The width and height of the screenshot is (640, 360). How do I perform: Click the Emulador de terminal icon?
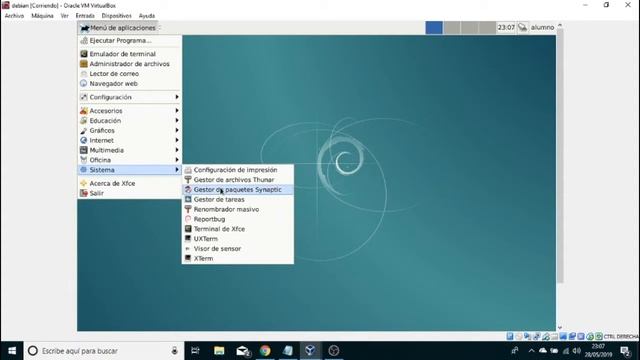click(x=84, y=54)
